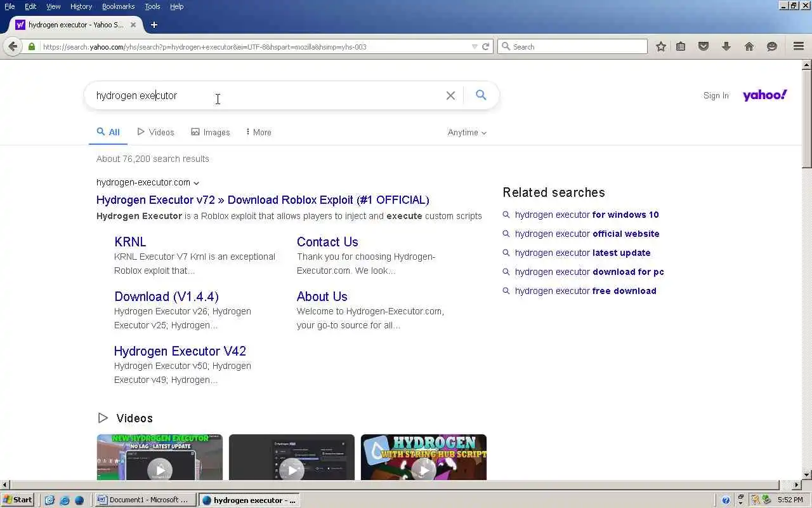Image resolution: width=812 pixels, height=508 pixels.
Task: Open the Help menu
Action: [176, 6]
